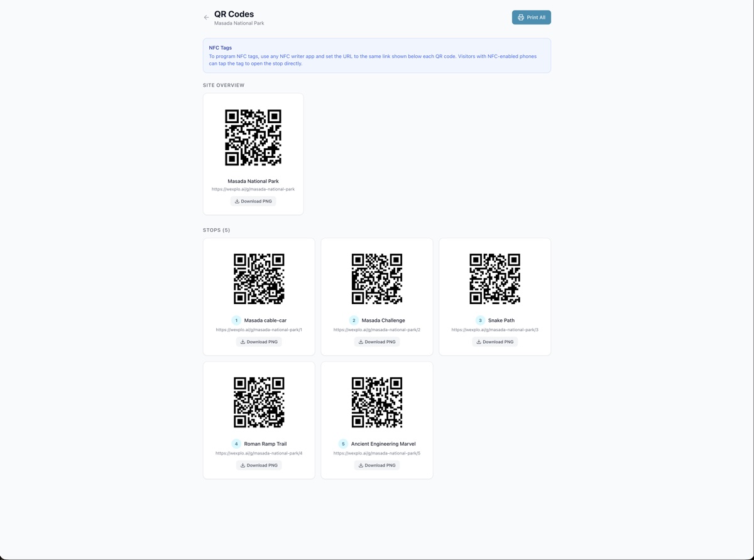The image size is (754, 560).
Task: Click the number 5 badge by Ancient Engineering Marvel
Action: coord(343,444)
